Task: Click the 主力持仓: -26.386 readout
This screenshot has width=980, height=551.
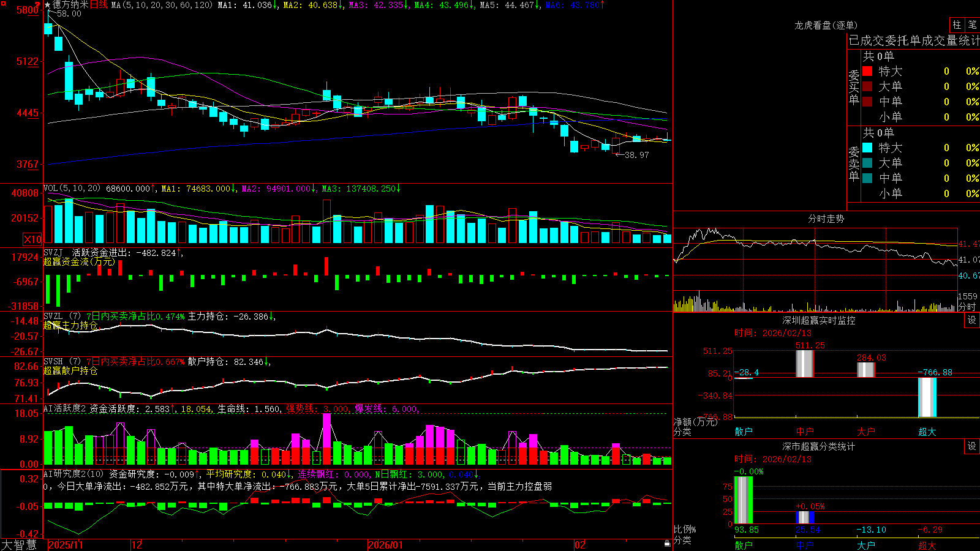Action: [230, 317]
